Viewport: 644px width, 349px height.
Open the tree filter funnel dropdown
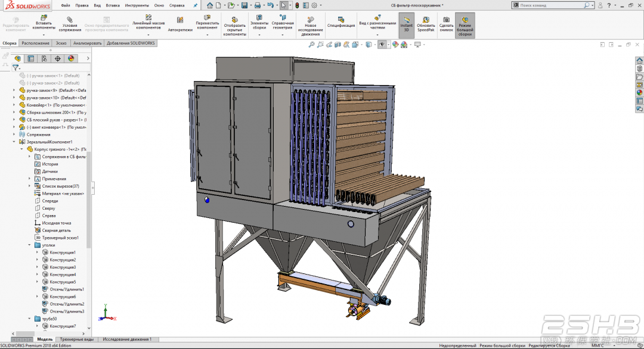[x=16, y=68]
